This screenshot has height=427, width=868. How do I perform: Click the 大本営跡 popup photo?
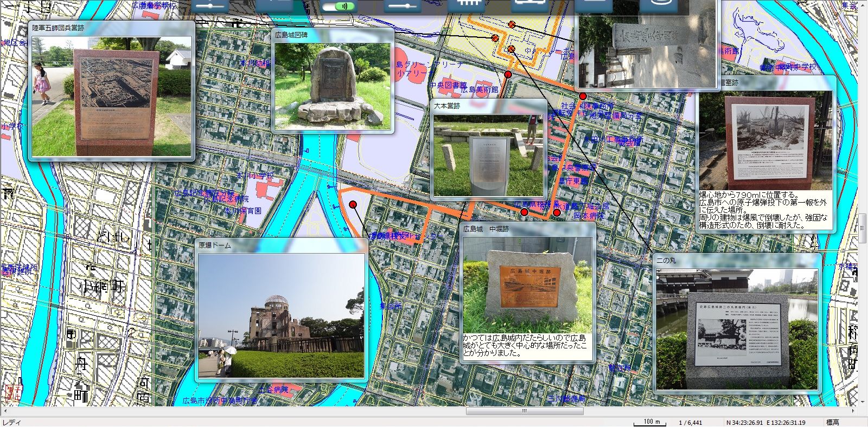tap(488, 155)
